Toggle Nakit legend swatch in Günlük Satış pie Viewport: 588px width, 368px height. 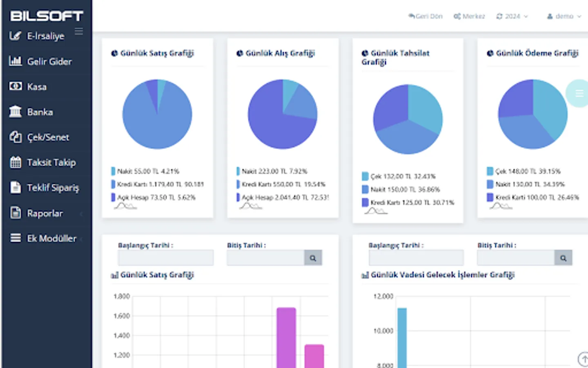(x=113, y=171)
